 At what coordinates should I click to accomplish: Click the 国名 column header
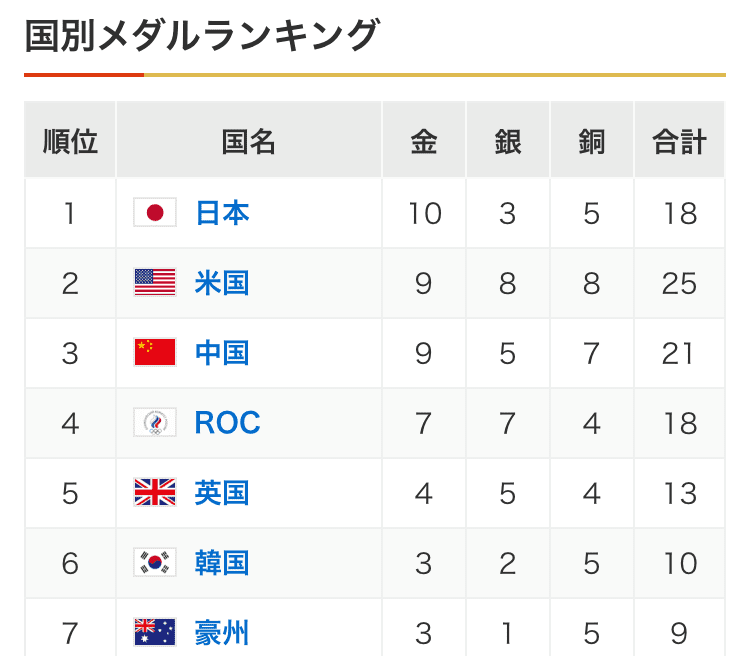click(248, 141)
